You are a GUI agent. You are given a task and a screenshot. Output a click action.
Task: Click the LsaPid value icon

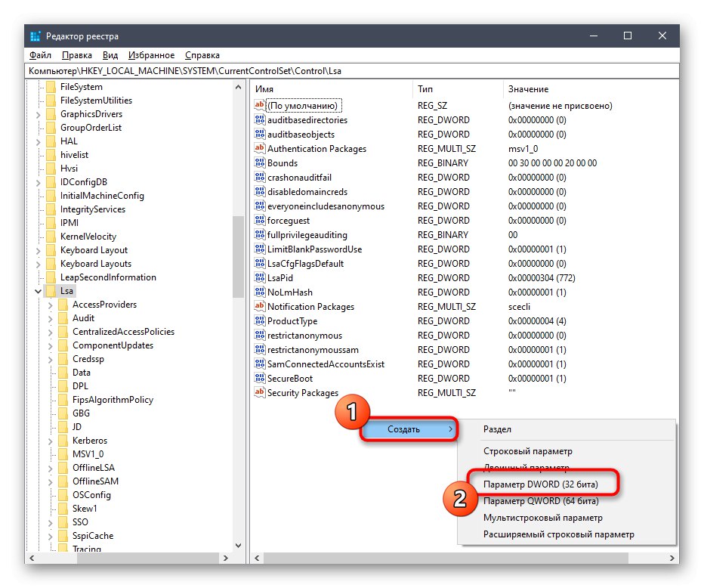click(260, 277)
